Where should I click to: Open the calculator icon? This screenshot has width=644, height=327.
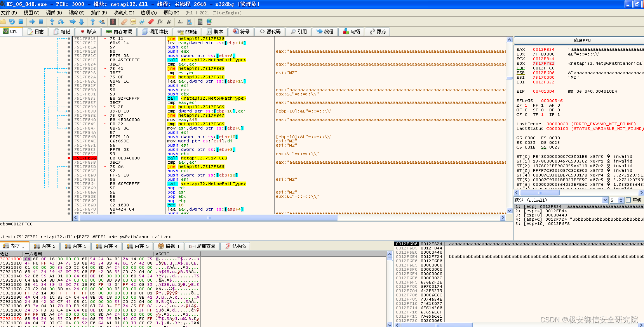(200, 22)
